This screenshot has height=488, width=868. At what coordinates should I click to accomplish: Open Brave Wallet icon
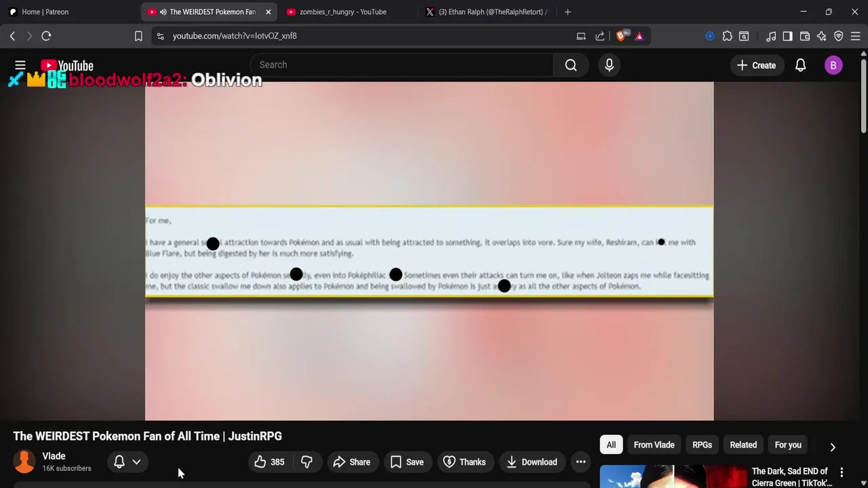click(805, 36)
